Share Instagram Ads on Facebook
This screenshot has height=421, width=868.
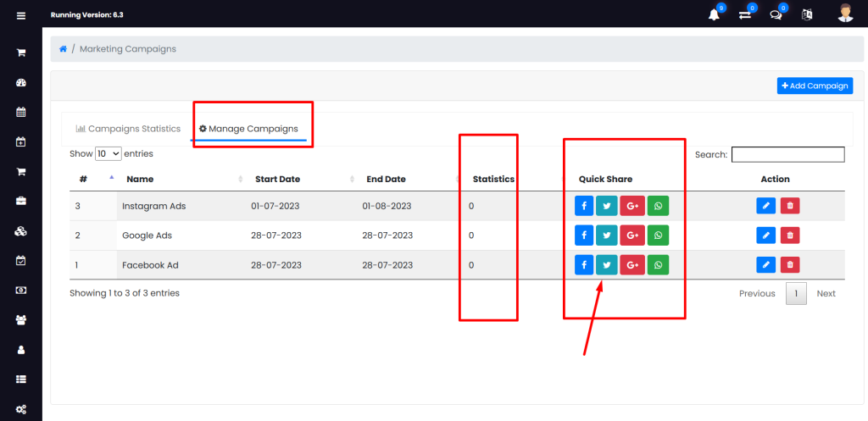pyautogui.click(x=584, y=206)
